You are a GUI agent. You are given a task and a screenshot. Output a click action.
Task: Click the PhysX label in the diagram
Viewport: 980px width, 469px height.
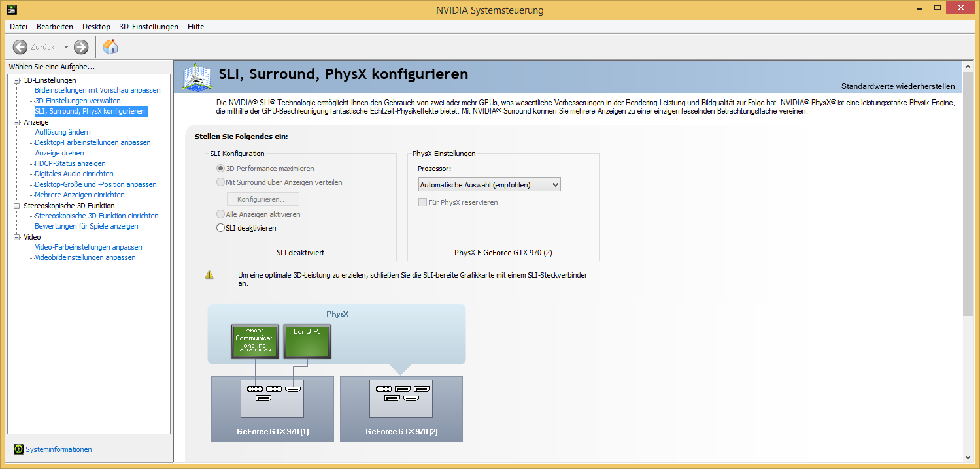coord(337,314)
